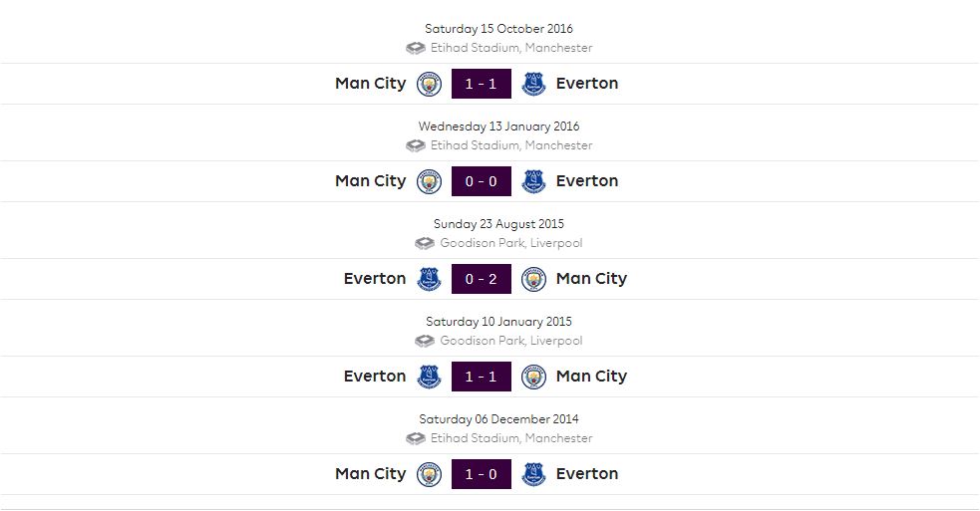The image size is (980, 511).
Task: Click Man City crest in 15 October 2016 match
Action: coord(429,84)
